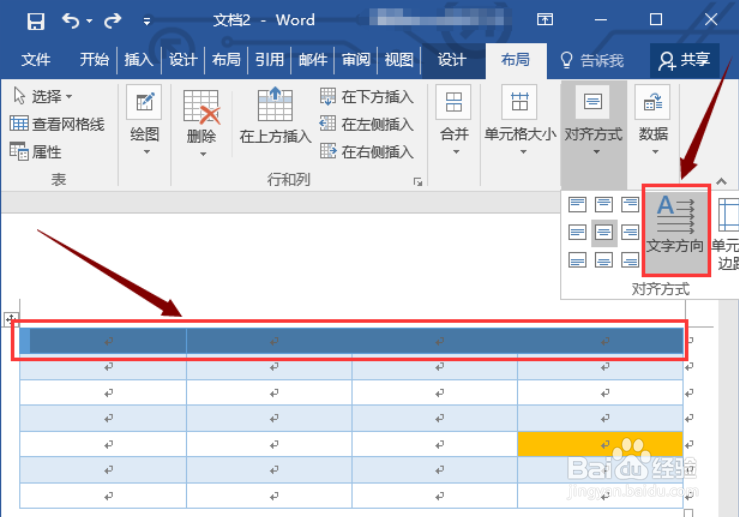739x517 pixels.
Task: Open the 行和列 dialog launcher
Action: point(418,182)
